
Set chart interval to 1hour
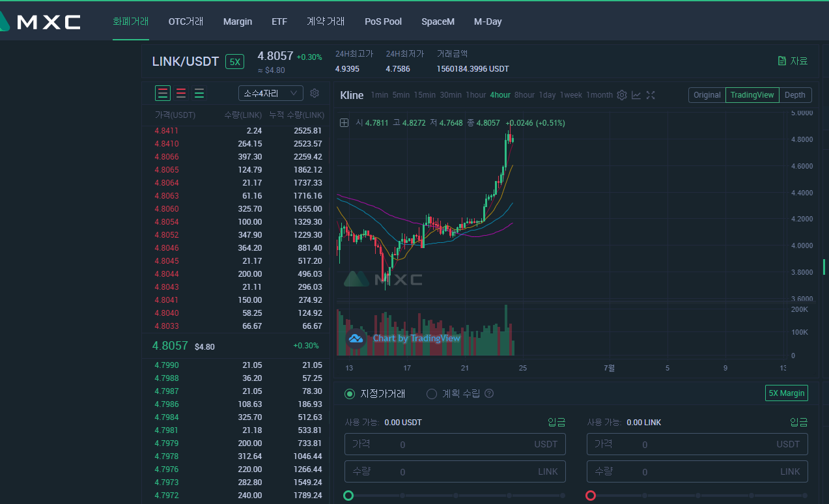[x=476, y=95]
